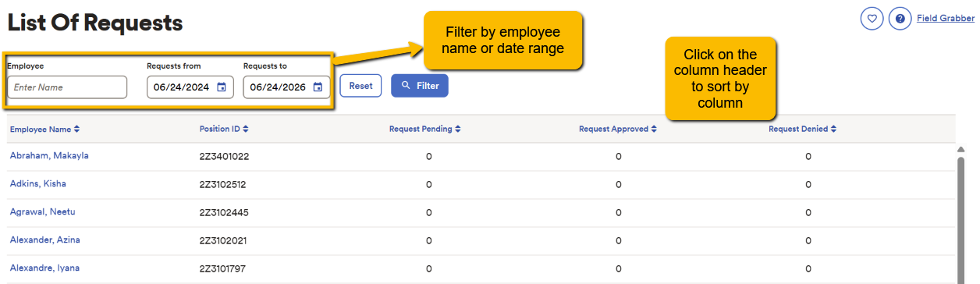Sort by Employee Name column arrows

tap(76, 130)
